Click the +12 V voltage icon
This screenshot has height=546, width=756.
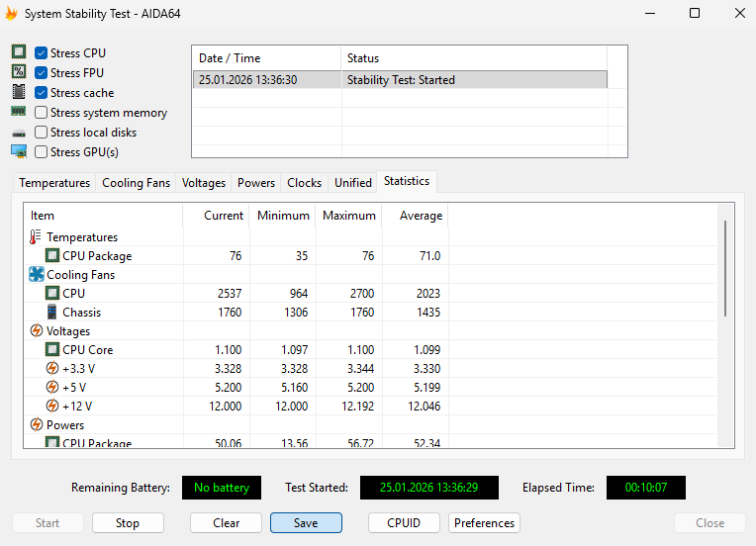pos(52,407)
